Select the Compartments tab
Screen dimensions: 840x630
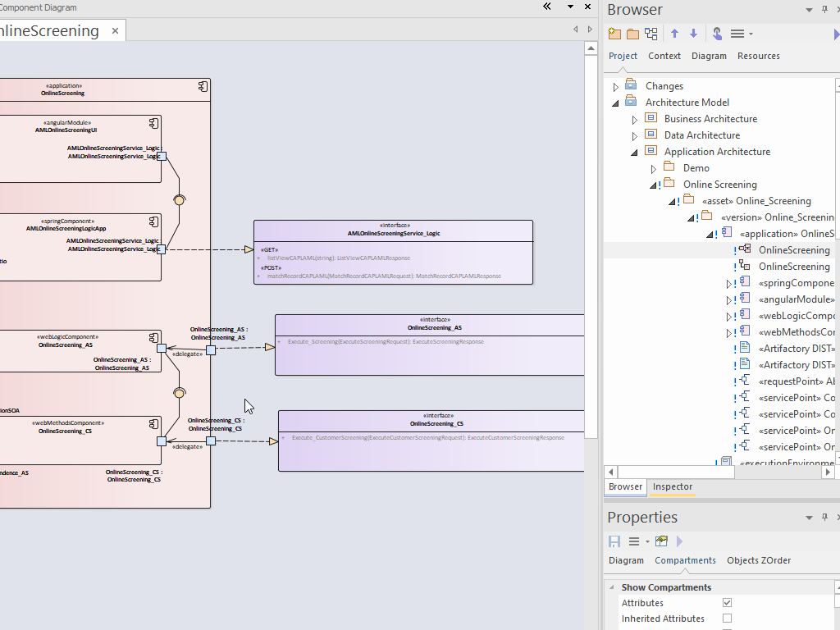tap(685, 560)
